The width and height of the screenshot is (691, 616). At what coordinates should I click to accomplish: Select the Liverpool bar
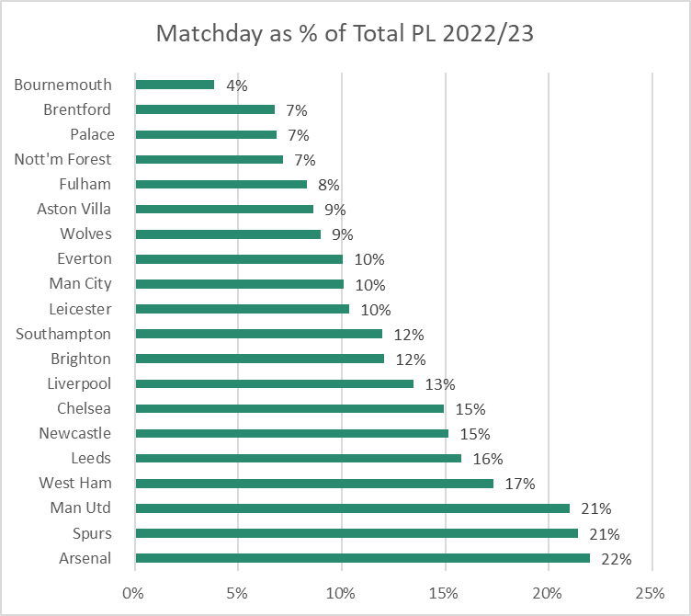pos(275,383)
